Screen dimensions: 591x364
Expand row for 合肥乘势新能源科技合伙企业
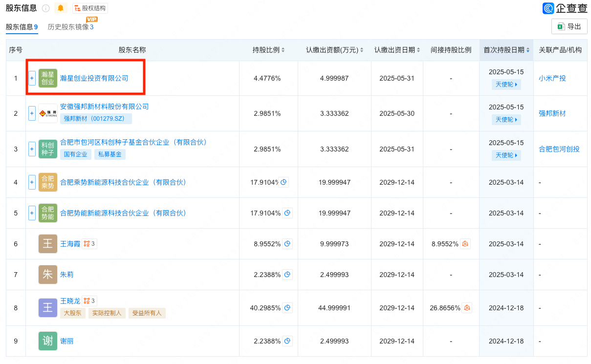[32, 182]
